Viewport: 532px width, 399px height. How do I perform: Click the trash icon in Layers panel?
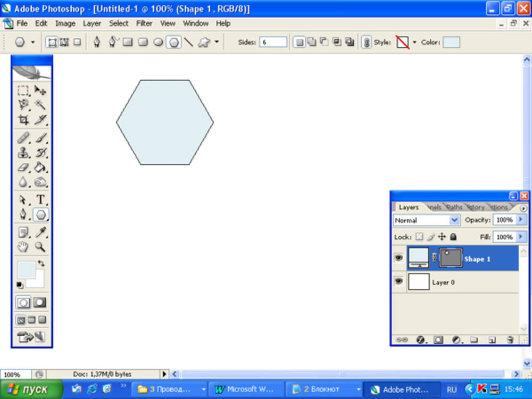click(510, 339)
